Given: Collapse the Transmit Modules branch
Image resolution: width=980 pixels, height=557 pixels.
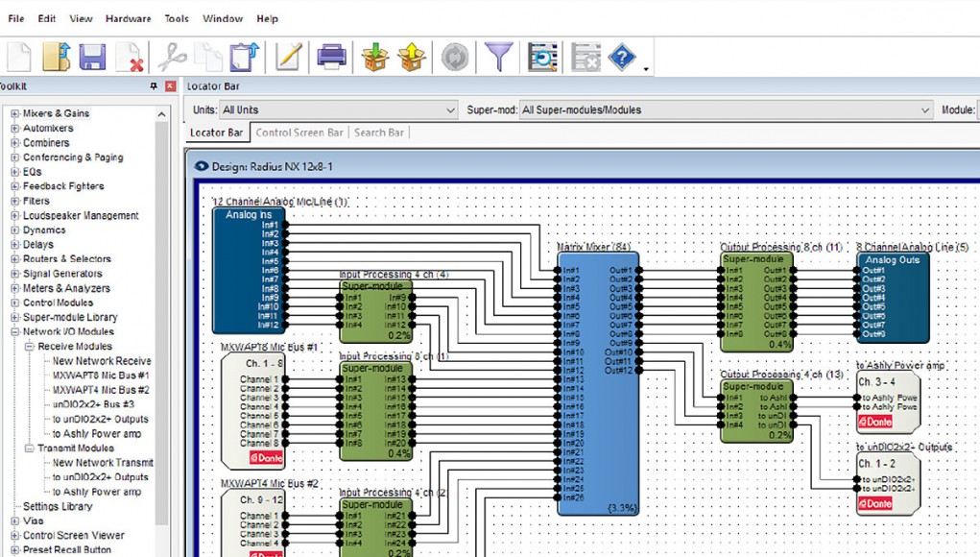Looking at the screenshot, I should point(30,448).
